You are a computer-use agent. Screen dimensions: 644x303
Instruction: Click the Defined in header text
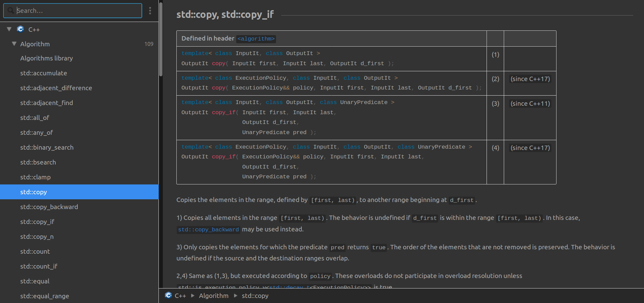(x=208, y=39)
